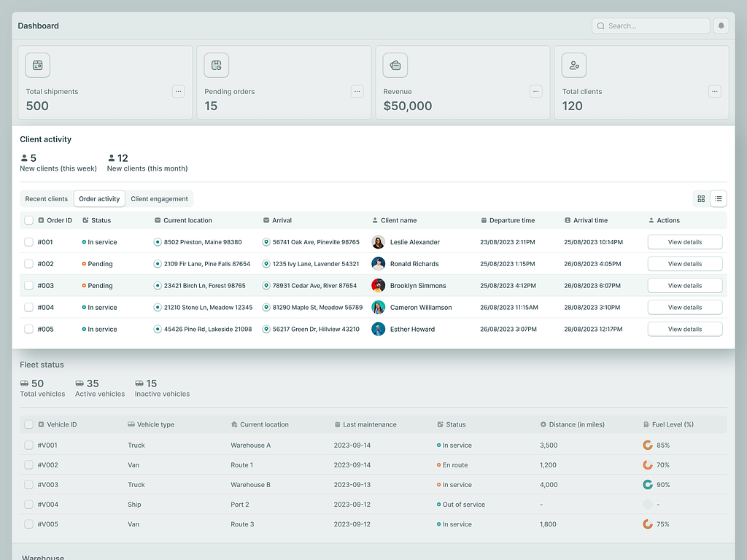
Task: View details for order #005
Action: pyautogui.click(x=684, y=329)
